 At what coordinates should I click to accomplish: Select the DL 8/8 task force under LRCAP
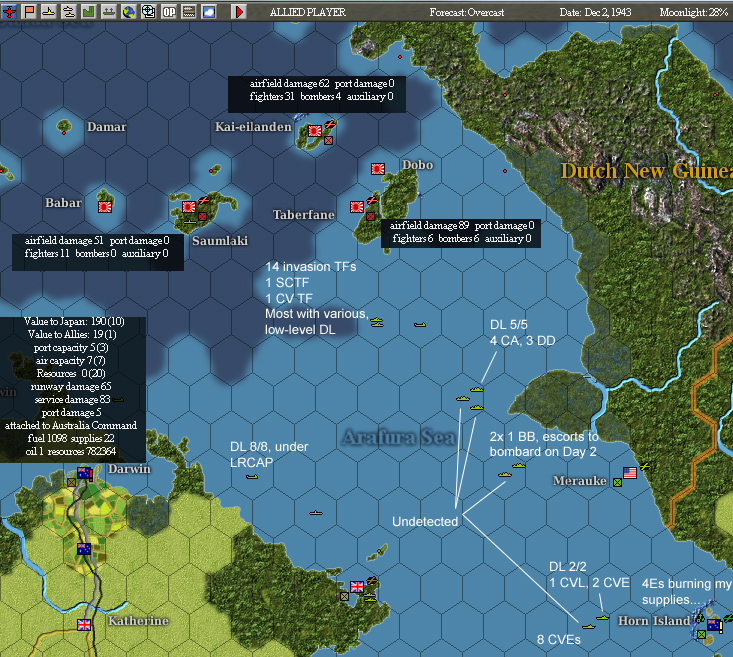[252, 477]
